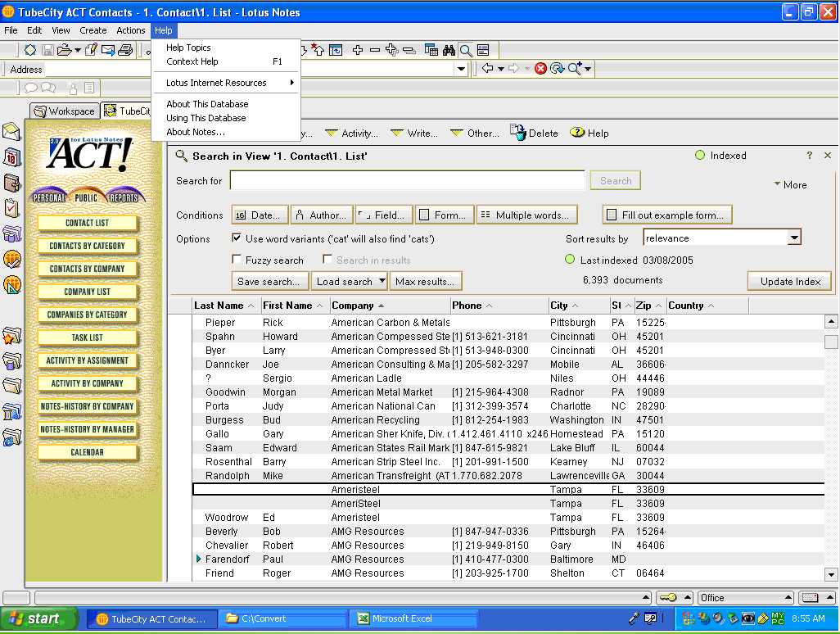
Task: Open the Actions menu
Action: point(131,30)
